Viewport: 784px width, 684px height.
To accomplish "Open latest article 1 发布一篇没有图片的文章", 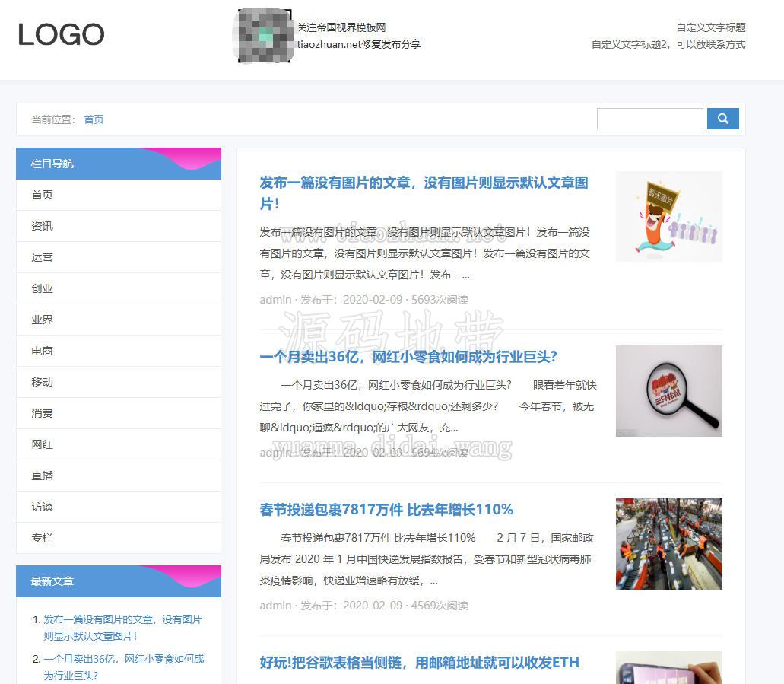I will click(x=122, y=628).
